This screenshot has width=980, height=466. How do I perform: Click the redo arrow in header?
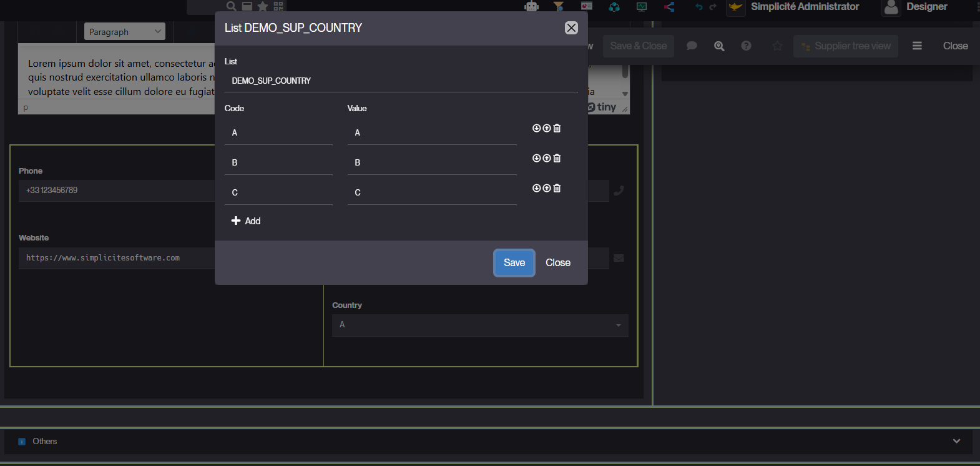click(713, 7)
